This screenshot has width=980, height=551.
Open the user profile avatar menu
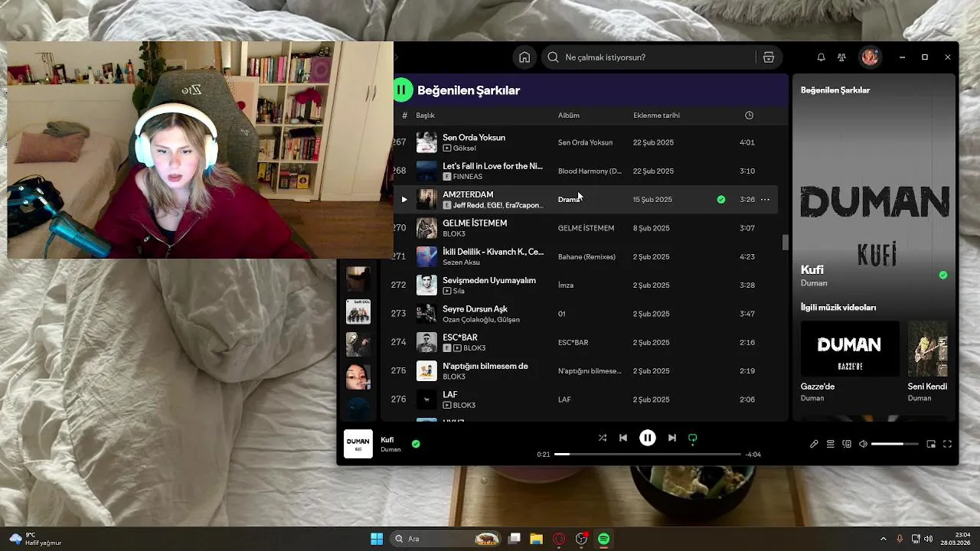tap(870, 57)
